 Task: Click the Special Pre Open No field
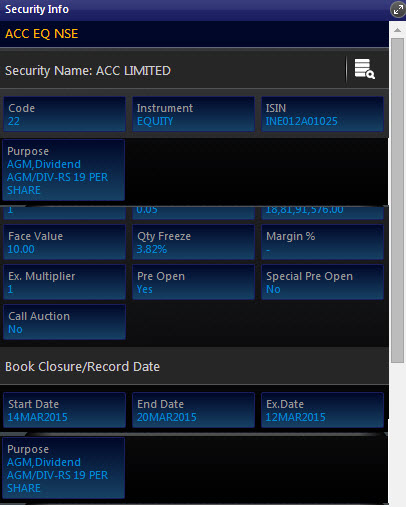pyautogui.click(x=322, y=282)
